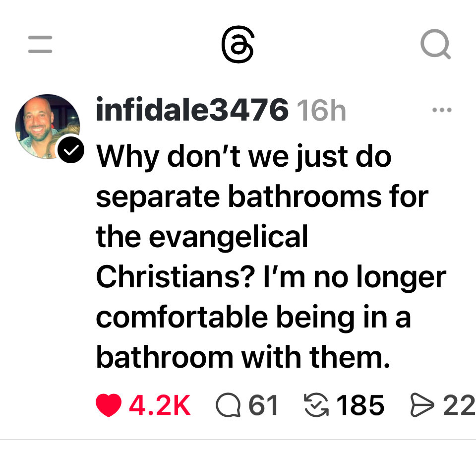
Task: Open the post by tapping 'the evangelical' line
Action: coord(202,237)
